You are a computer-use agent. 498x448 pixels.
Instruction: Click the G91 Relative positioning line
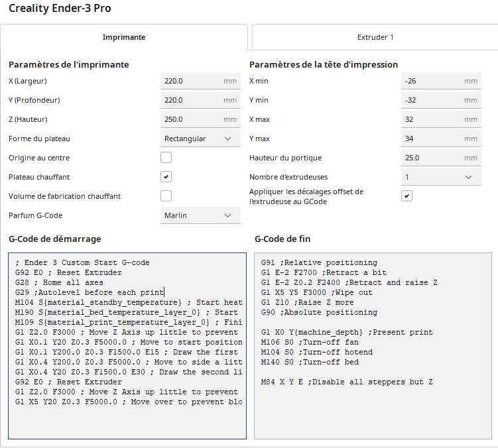point(319,262)
